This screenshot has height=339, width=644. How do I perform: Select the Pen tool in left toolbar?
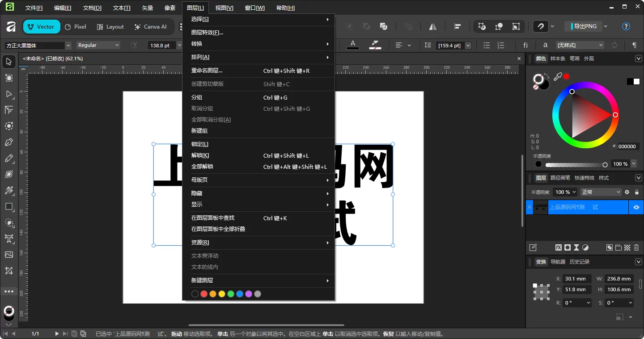(8, 142)
